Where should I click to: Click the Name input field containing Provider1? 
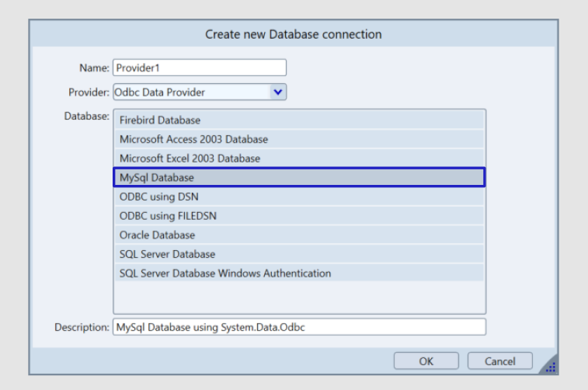[199, 68]
